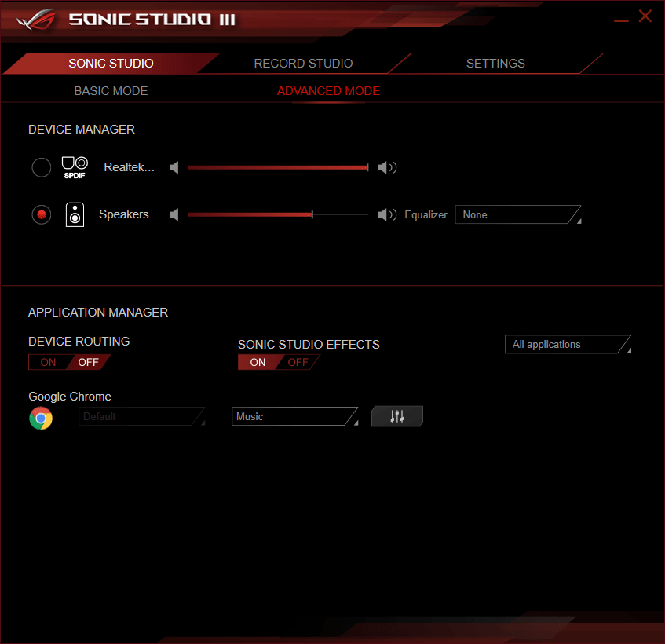665x644 pixels.
Task: Click the Google Chrome app icon
Action: 41,419
